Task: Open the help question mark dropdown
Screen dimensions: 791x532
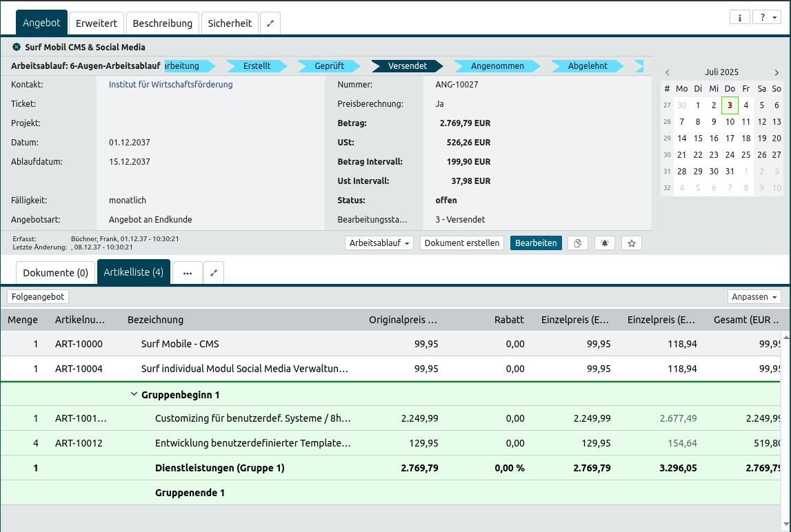Action: coord(766,18)
